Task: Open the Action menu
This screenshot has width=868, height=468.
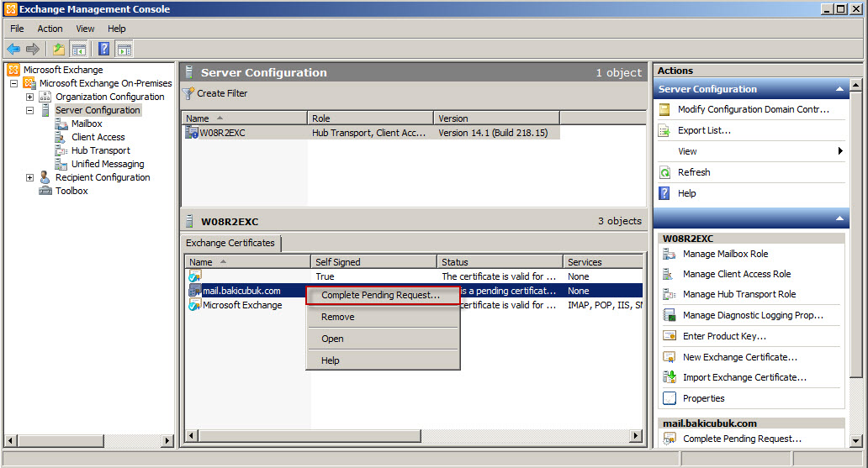Action: pyautogui.click(x=50, y=29)
